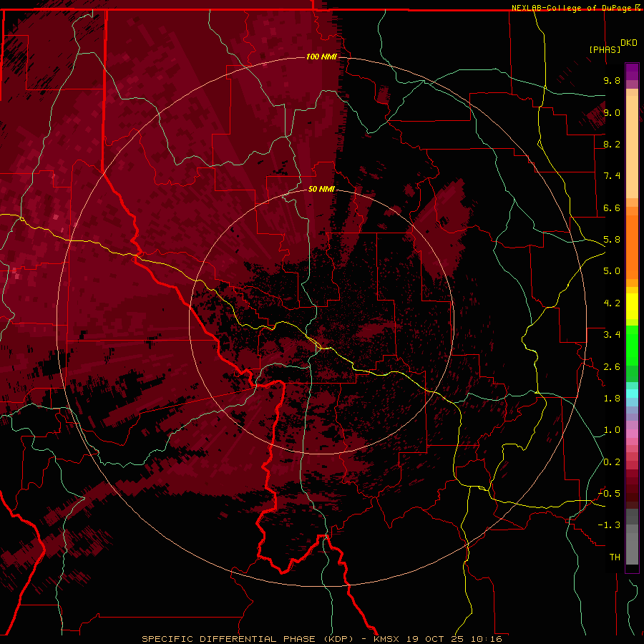Click the KMSX 19 OCT 25 10:16 timestamp
Viewport: 644px width, 644px height.
(x=438, y=639)
